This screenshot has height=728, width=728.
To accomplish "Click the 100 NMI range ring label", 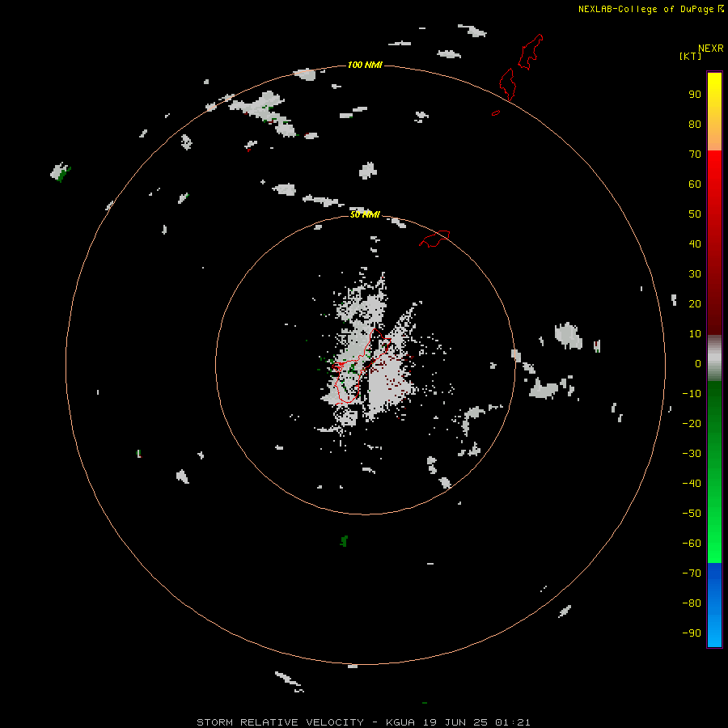I will [365, 65].
